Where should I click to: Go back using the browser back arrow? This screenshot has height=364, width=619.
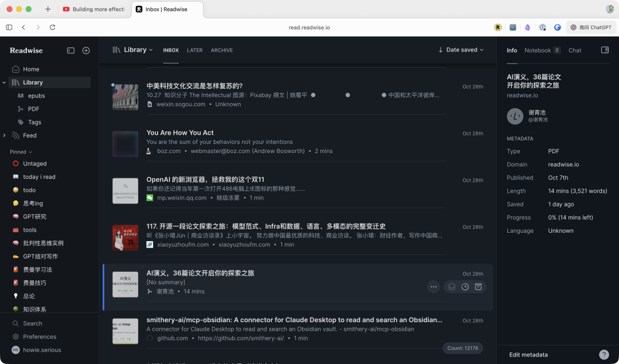point(23,28)
